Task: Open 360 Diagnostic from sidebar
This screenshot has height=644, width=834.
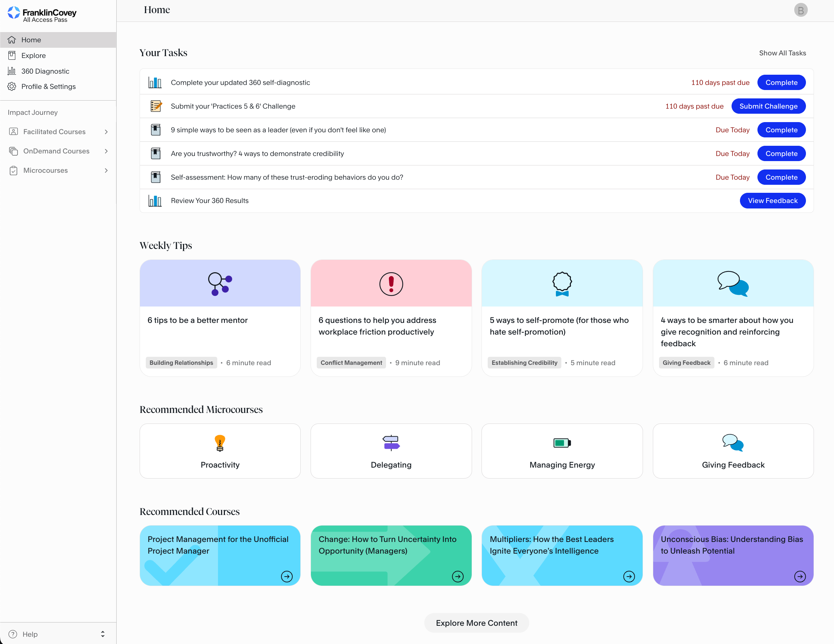Action: (45, 71)
